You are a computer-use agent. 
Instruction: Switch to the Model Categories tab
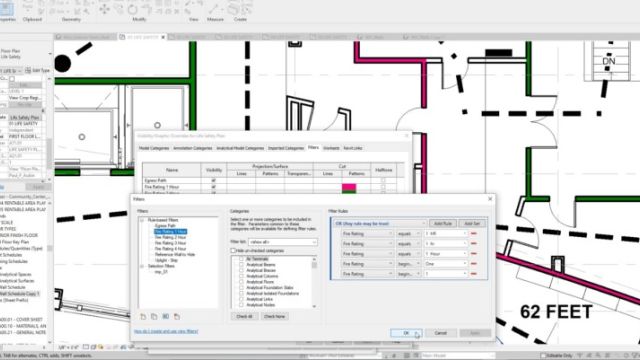(x=154, y=148)
